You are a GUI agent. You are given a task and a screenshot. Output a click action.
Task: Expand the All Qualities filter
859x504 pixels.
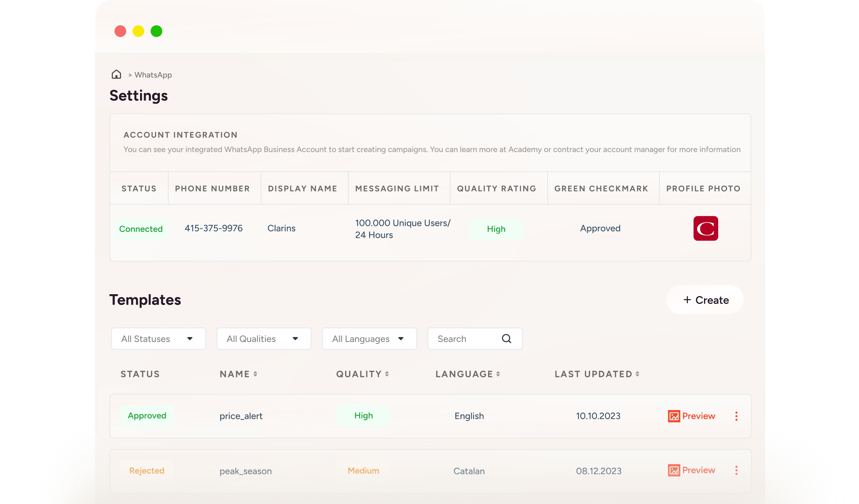click(x=264, y=339)
